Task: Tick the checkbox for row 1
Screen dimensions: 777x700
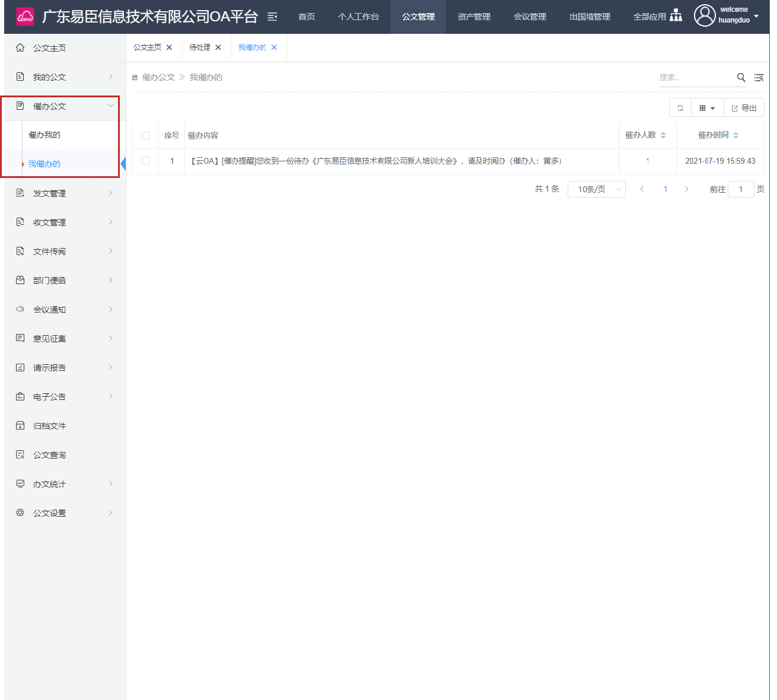Action: click(145, 161)
